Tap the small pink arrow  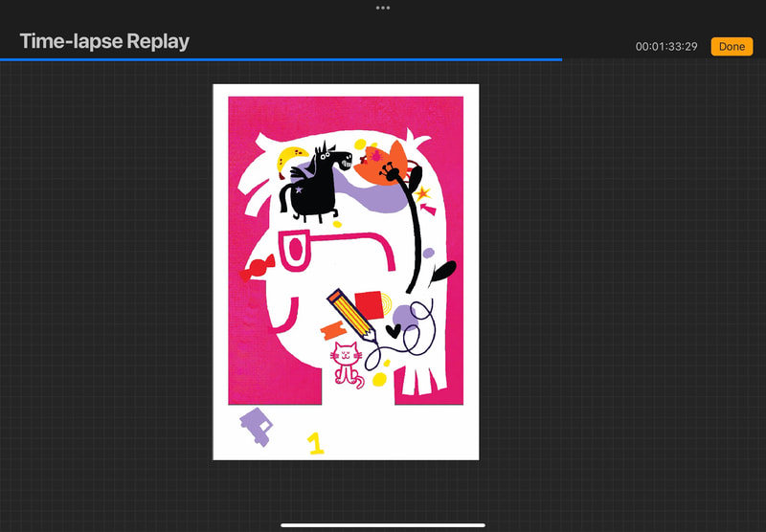426,208
